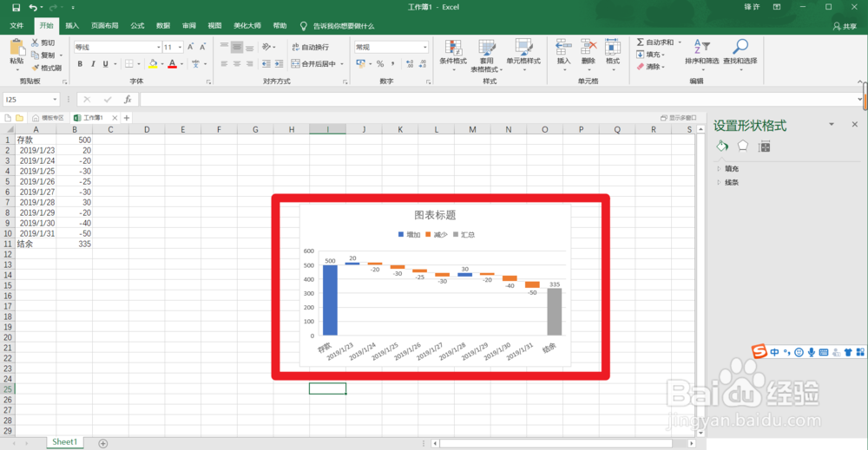Click the Delete cells (删除) icon
Image resolution: width=868 pixels, height=450 pixels.
pos(589,48)
